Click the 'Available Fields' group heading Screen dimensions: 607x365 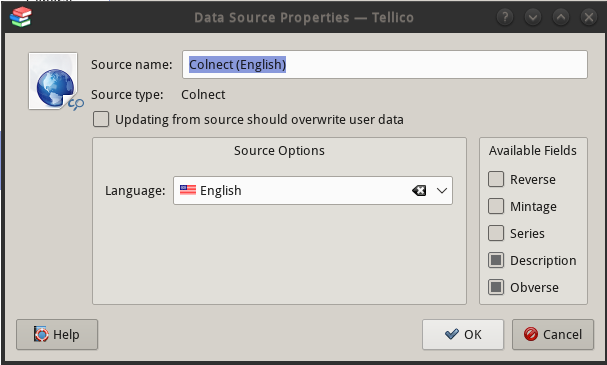tap(533, 151)
